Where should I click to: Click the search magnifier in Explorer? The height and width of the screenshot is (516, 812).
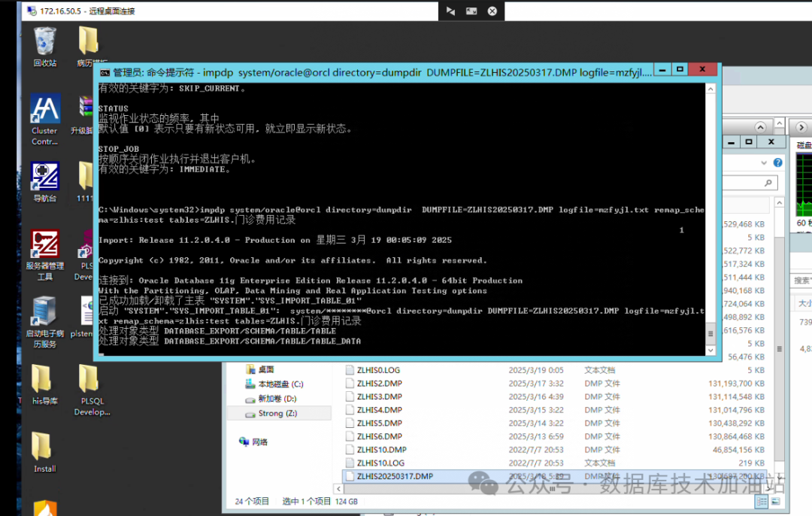[768, 182]
